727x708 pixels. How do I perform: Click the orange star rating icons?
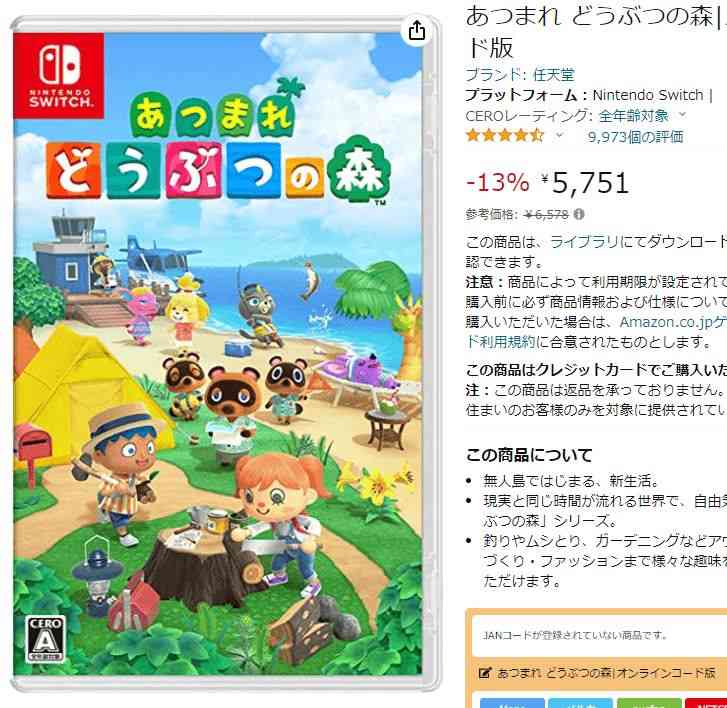[505, 136]
